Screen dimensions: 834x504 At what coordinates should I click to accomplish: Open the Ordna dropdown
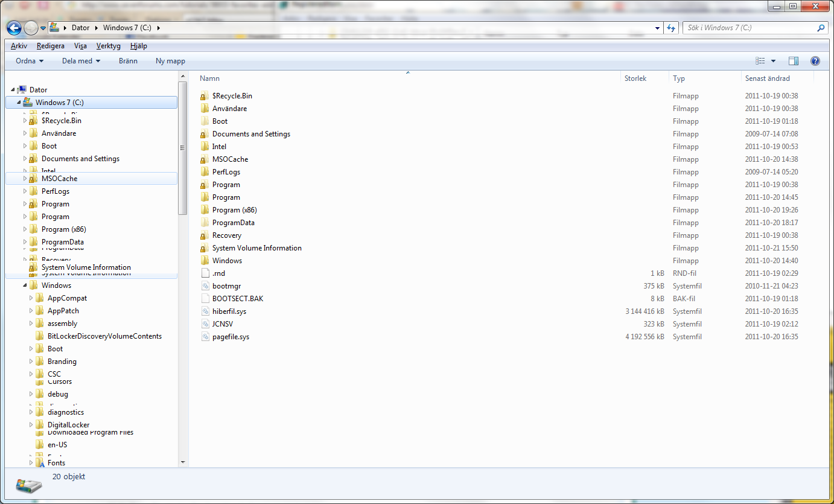pyautogui.click(x=30, y=61)
